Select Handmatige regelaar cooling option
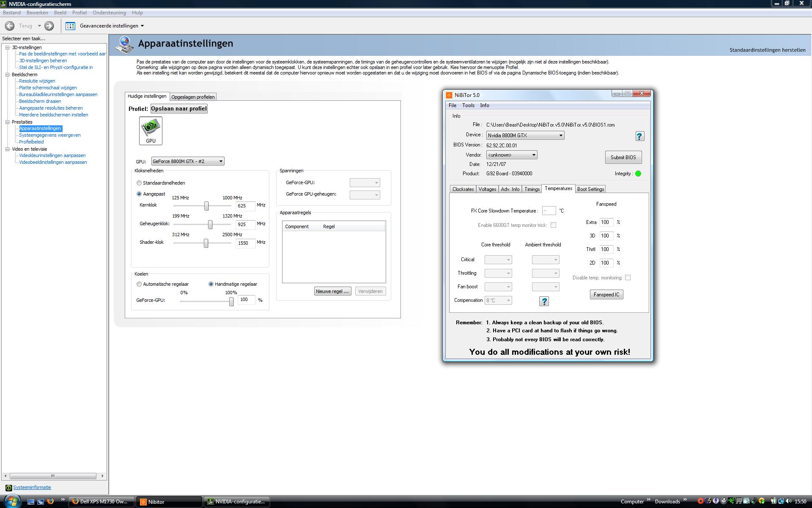Image resolution: width=812 pixels, height=508 pixels. coord(211,284)
